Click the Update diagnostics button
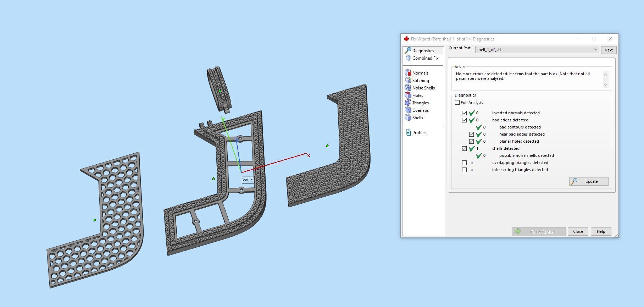The width and height of the screenshot is (644, 307). click(589, 181)
